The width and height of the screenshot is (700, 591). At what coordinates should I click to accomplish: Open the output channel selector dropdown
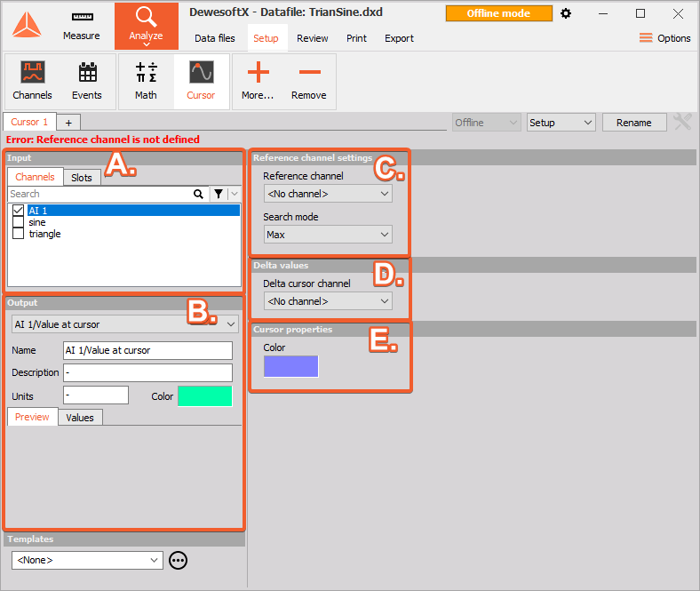pyautogui.click(x=125, y=324)
